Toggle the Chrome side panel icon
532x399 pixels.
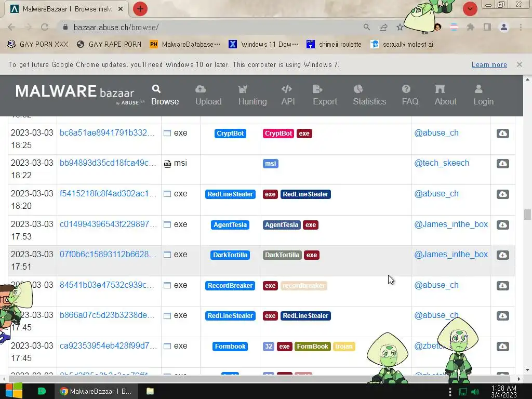487,27
